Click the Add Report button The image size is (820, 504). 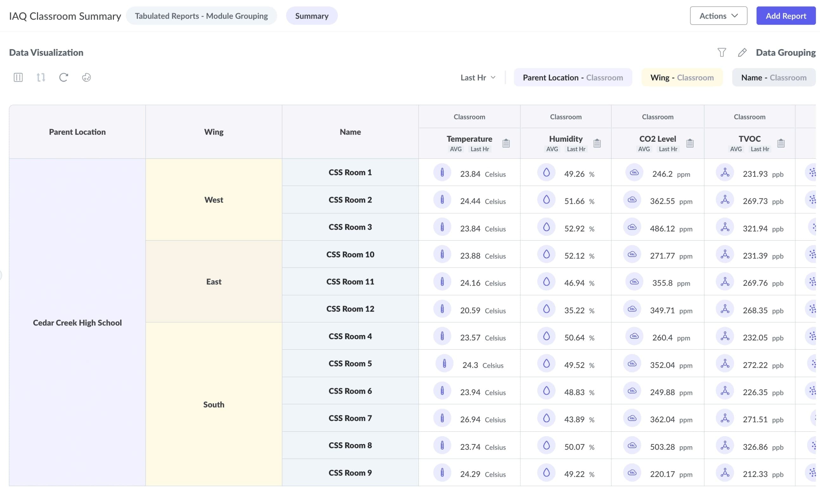point(785,16)
